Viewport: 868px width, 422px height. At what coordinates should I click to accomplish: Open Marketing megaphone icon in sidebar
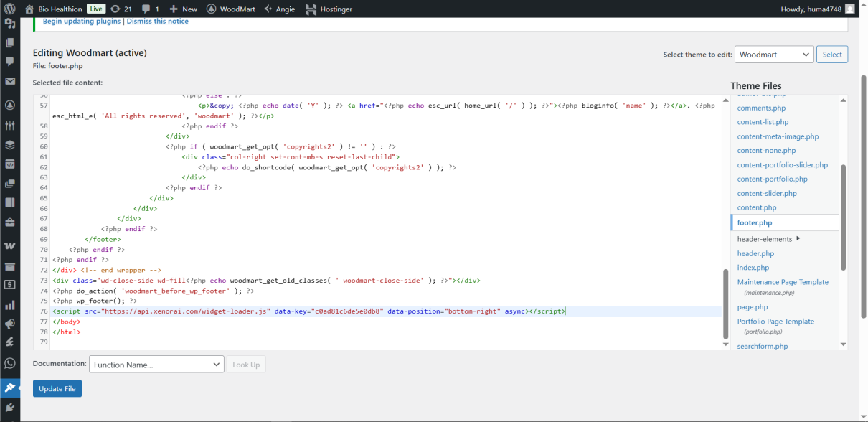click(10, 324)
